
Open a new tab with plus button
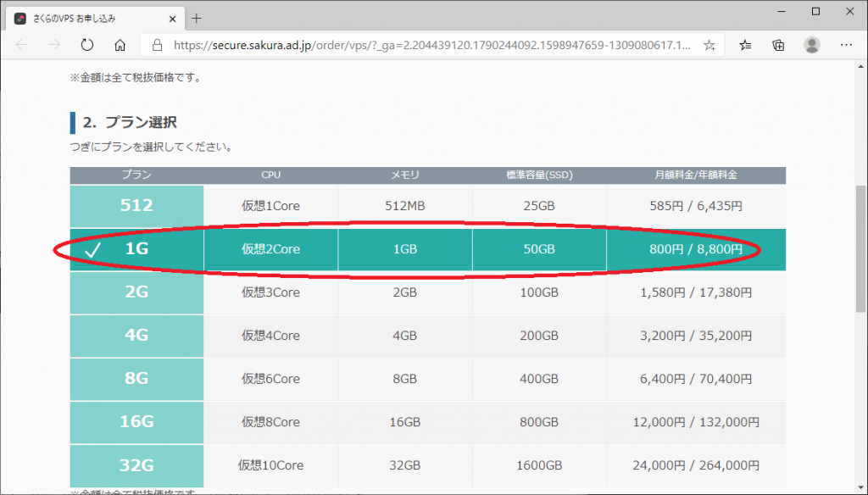click(197, 18)
